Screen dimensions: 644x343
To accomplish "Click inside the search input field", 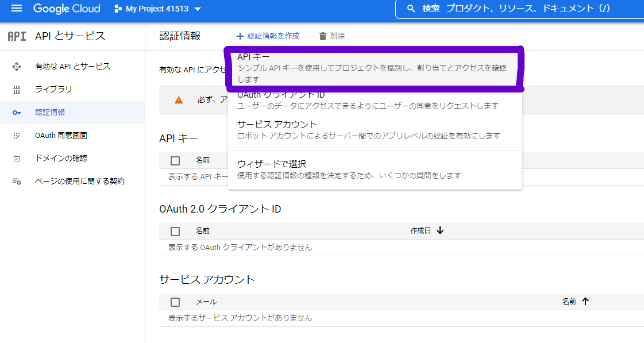I will [517, 8].
